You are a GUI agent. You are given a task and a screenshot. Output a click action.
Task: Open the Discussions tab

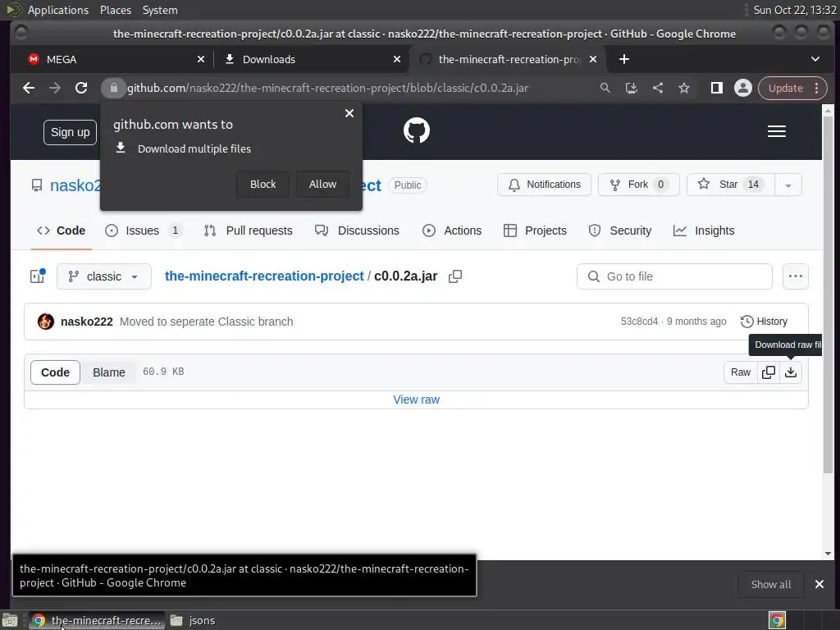coord(357,231)
